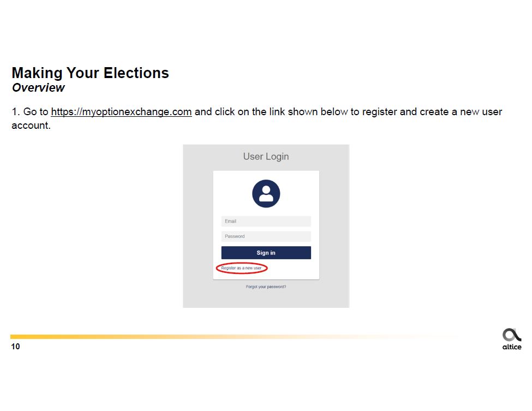Click the Email input field
This screenshot has width=532, height=411.
(266, 221)
